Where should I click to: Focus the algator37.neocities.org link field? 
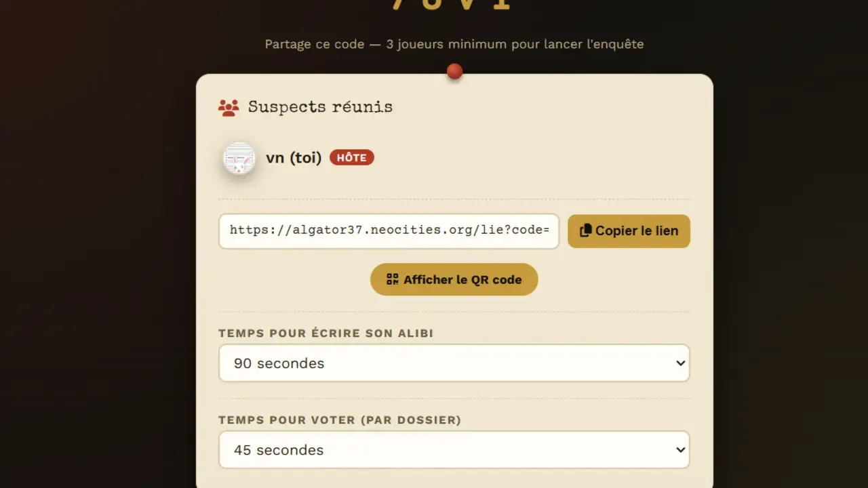coord(389,231)
